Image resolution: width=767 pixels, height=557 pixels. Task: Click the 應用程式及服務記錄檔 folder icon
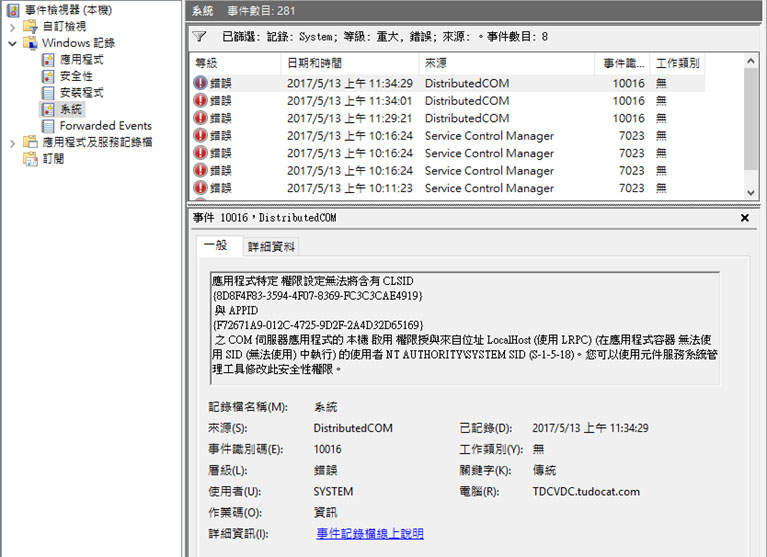[x=30, y=142]
